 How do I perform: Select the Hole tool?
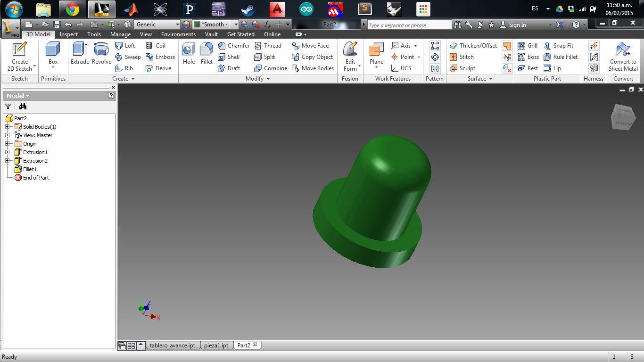tap(189, 53)
